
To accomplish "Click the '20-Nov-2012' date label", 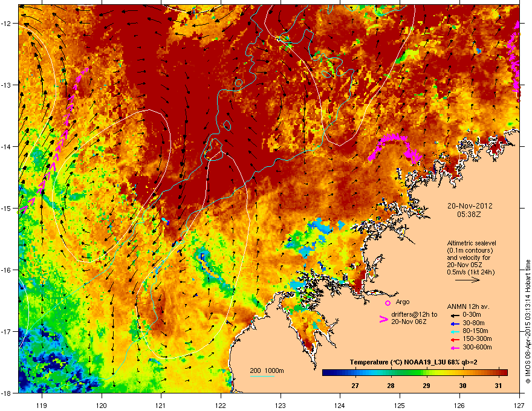I will point(470,206).
